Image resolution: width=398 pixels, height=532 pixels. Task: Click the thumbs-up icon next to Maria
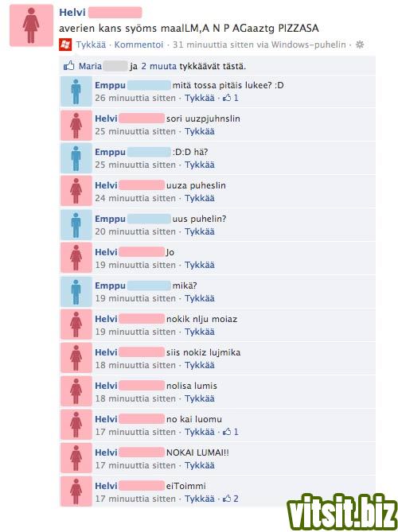69,66
